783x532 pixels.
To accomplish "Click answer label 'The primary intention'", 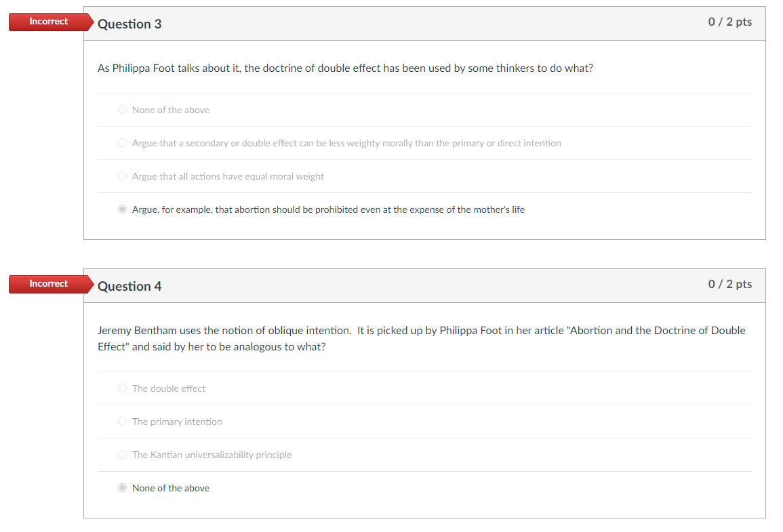I will tap(177, 422).
